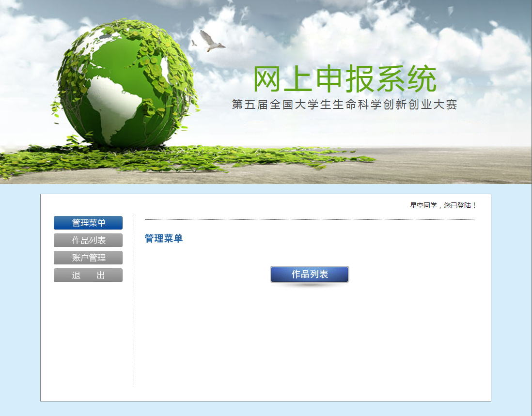Click the shadow beneath the center 作品列表 button

click(x=309, y=285)
